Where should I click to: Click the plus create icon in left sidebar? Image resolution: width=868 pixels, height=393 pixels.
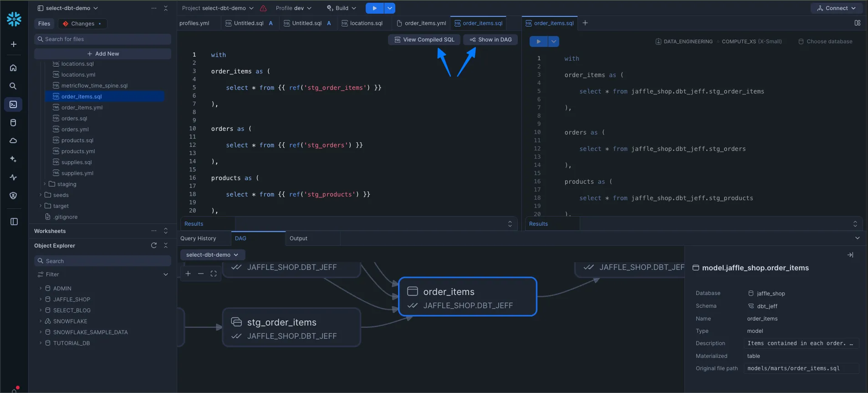tap(14, 44)
